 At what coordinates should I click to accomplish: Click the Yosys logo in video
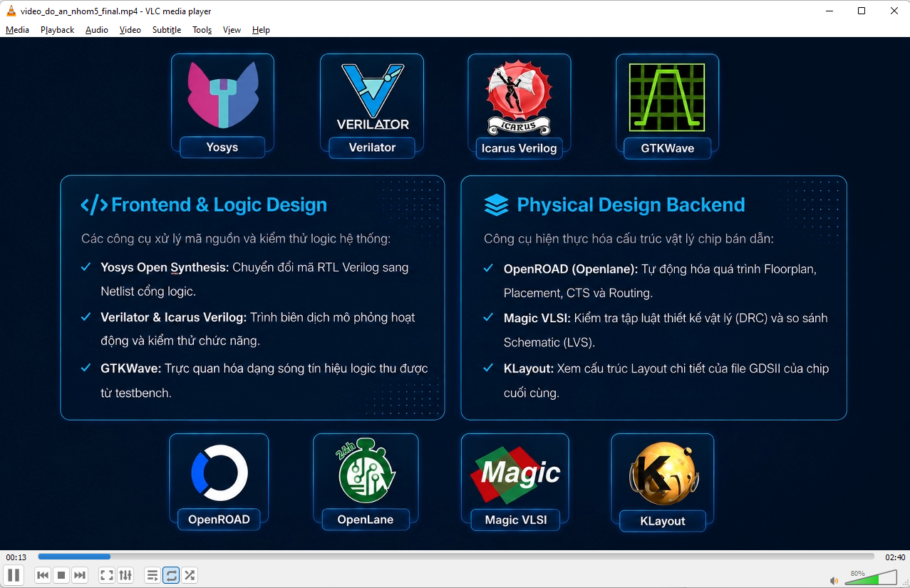(222, 95)
